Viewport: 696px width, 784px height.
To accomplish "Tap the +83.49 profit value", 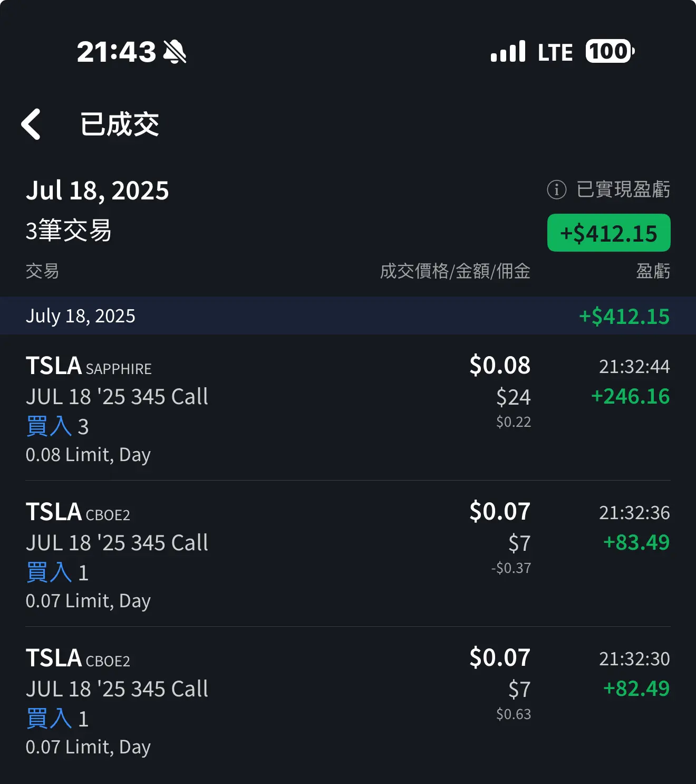I will 636,542.
